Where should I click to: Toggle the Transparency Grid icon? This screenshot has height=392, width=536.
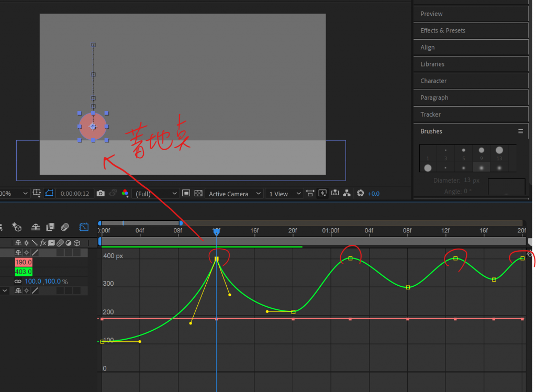(198, 194)
